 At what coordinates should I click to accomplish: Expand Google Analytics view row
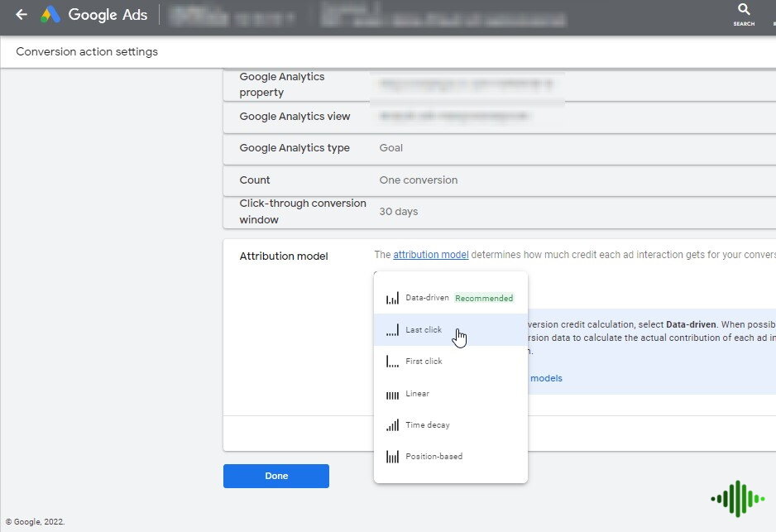click(x=500, y=117)
